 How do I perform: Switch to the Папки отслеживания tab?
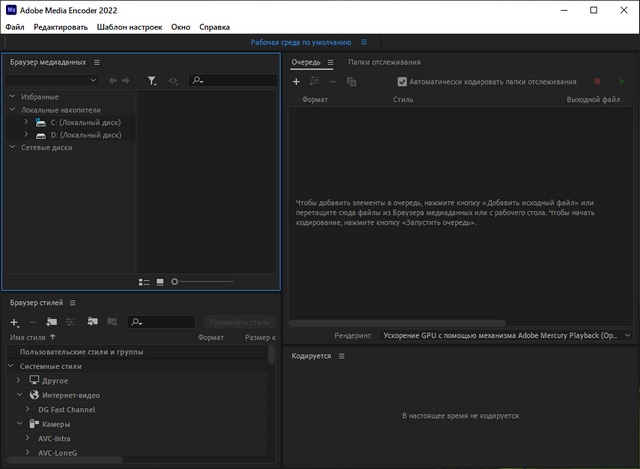point(384,62)
